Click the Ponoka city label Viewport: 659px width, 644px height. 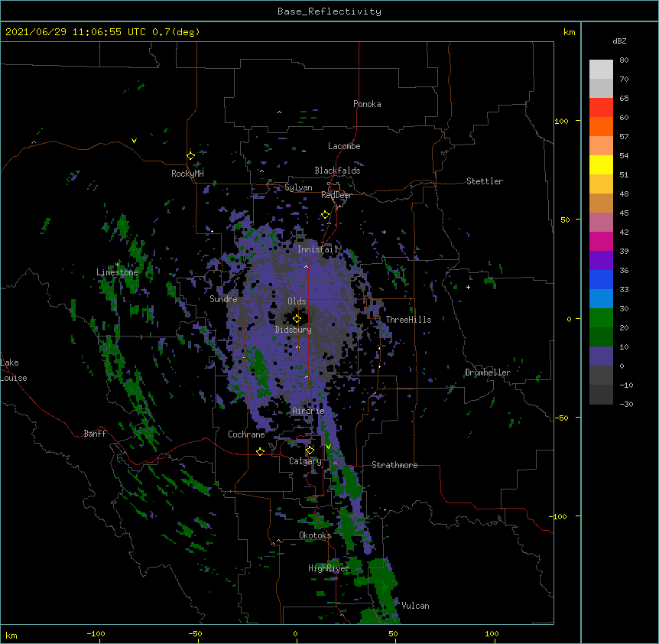tap(367, 104)
